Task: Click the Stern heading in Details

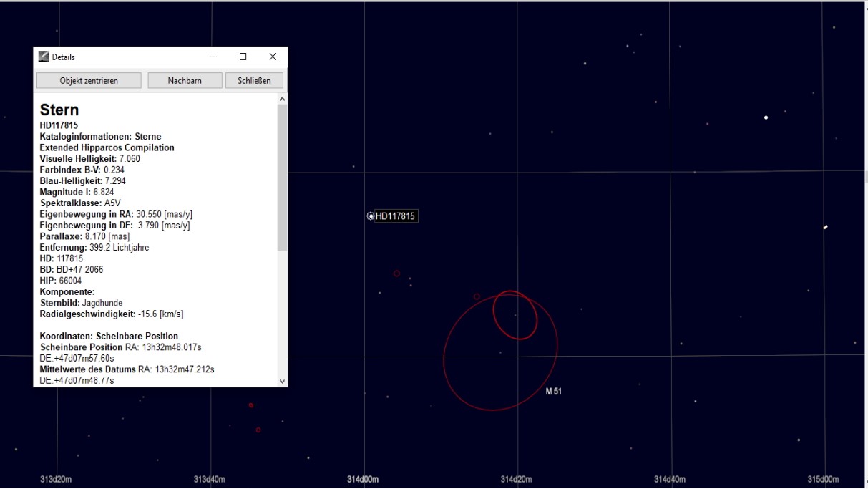Action: tap(59, 110)
